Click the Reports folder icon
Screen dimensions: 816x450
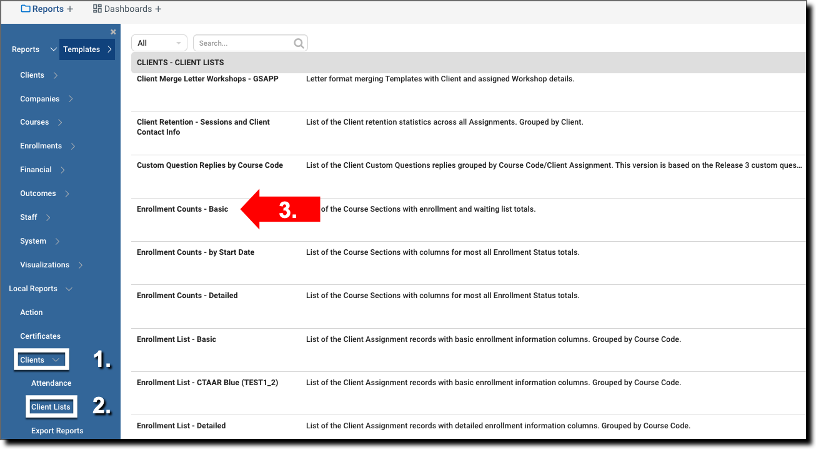(26, 9)
